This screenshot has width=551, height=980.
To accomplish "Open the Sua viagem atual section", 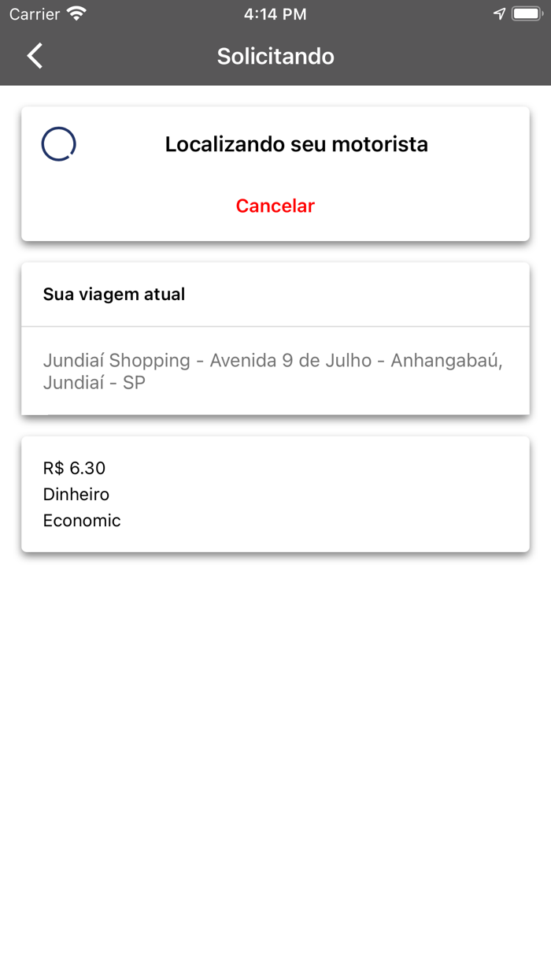I will 275,339.
